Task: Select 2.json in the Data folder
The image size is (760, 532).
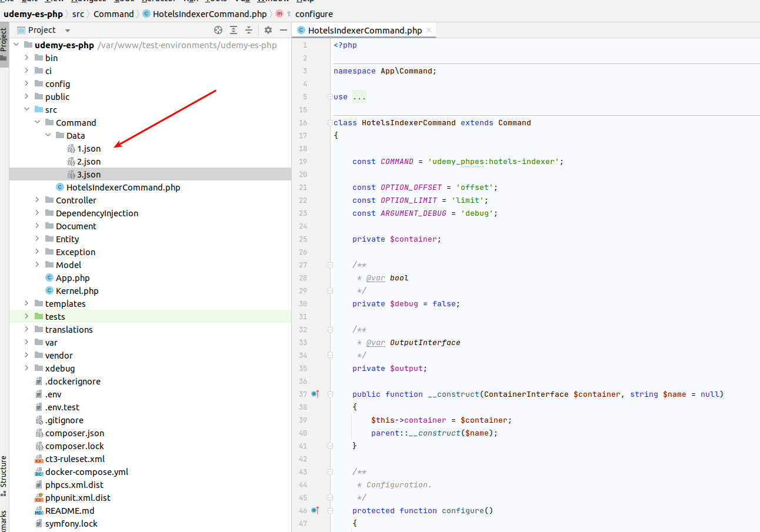Action: pyautogui.click(x=89, y=161)
